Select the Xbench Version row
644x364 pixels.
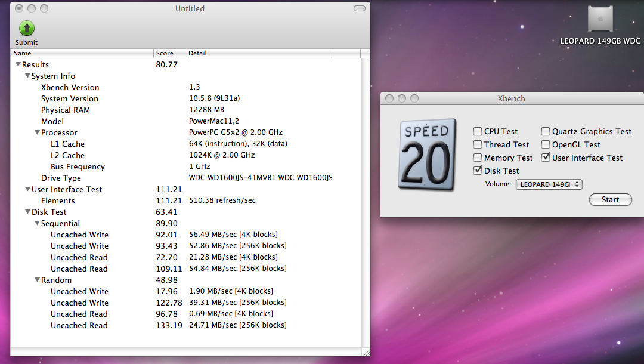click(x=185, y=87)
